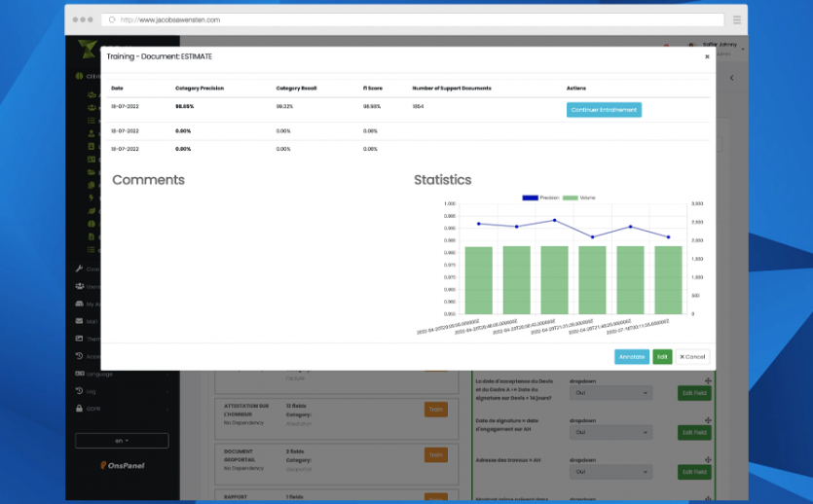Open Oui dropdown for Date de signature
The image size is (813, 504).
pyautogui.click(x=610, y=433)
